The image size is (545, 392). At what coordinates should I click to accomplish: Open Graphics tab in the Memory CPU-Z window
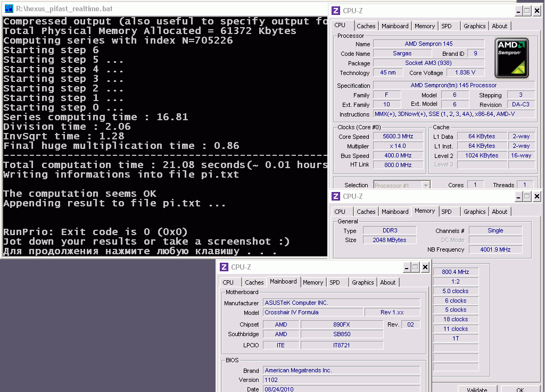pos(474,212)
